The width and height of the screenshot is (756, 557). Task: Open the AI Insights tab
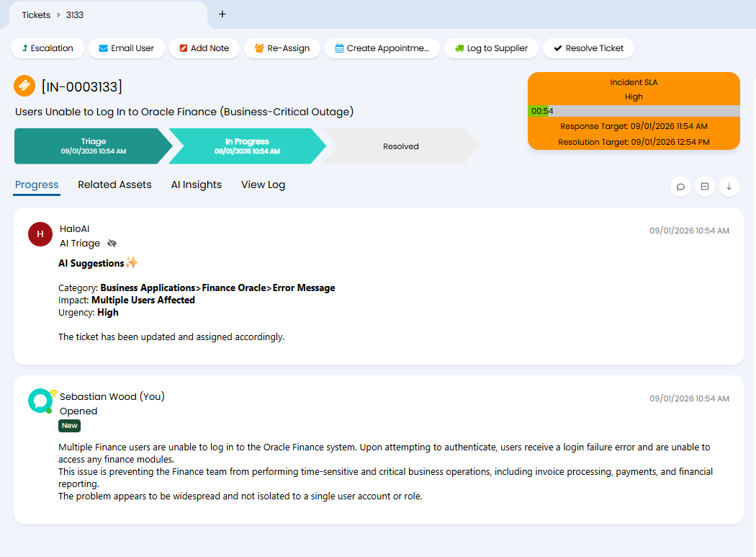pyautogui.click(x=196, y=184)
